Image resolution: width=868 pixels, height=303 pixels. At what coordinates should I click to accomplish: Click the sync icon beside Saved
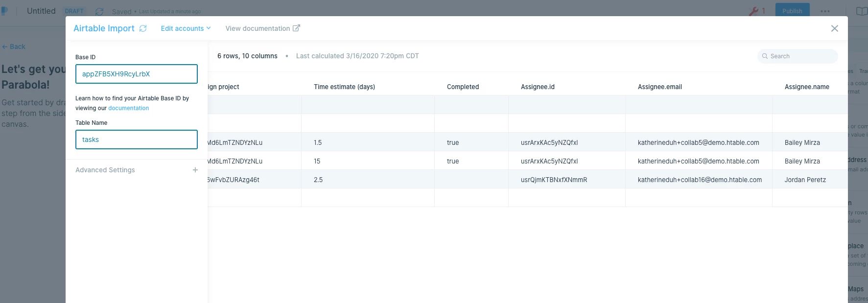click(x=99, y=11)
